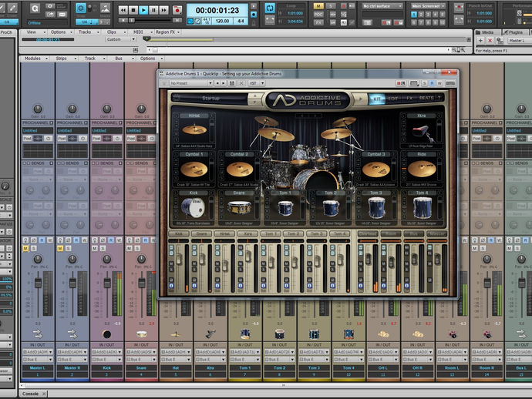Open the Media browser tab

[x=485, y=32]
